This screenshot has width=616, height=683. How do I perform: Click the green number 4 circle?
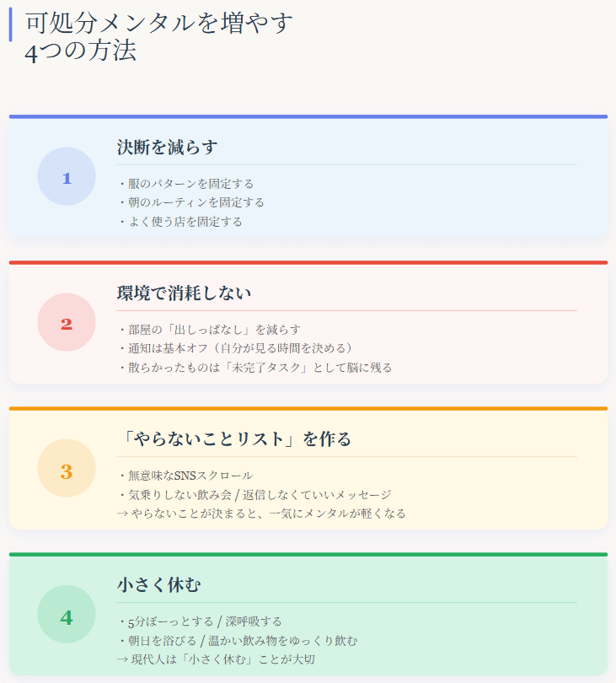click(x=67, y=615)
